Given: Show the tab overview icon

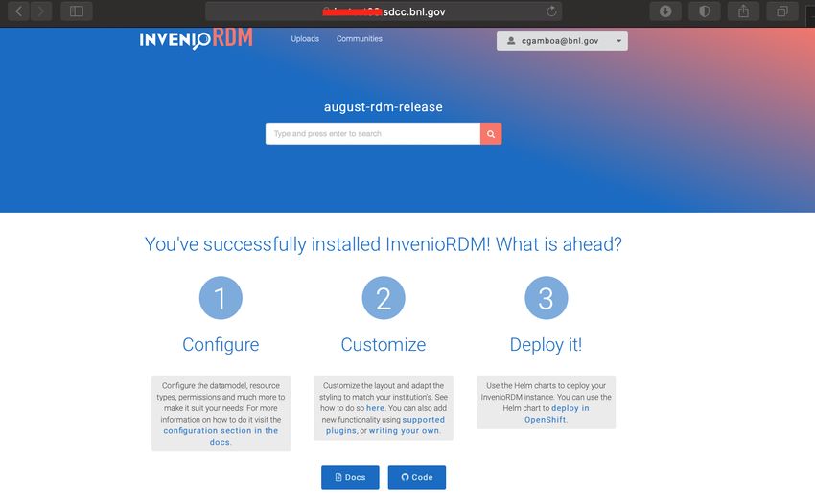Looking at the screenshot, I should pos(782,11).
